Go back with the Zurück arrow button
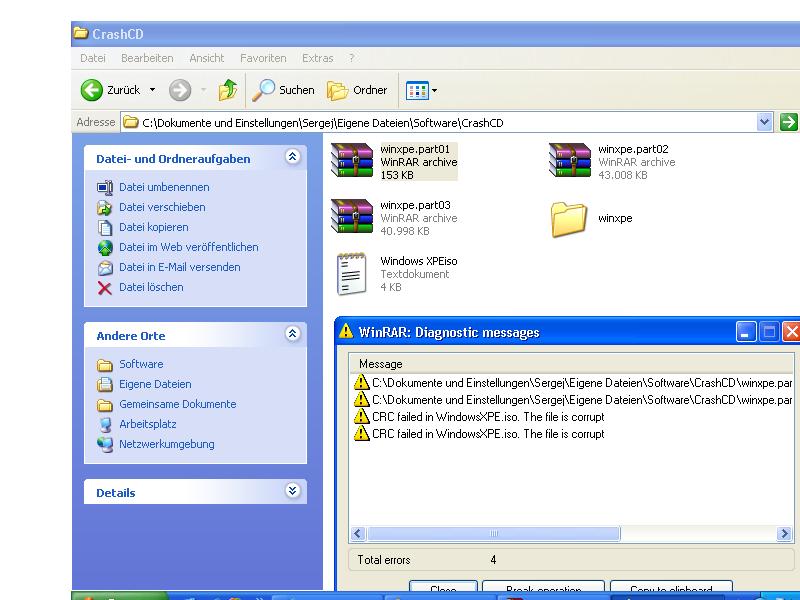Image resolution: width=800 pixels, height=600 pixels. coord(92,90)
